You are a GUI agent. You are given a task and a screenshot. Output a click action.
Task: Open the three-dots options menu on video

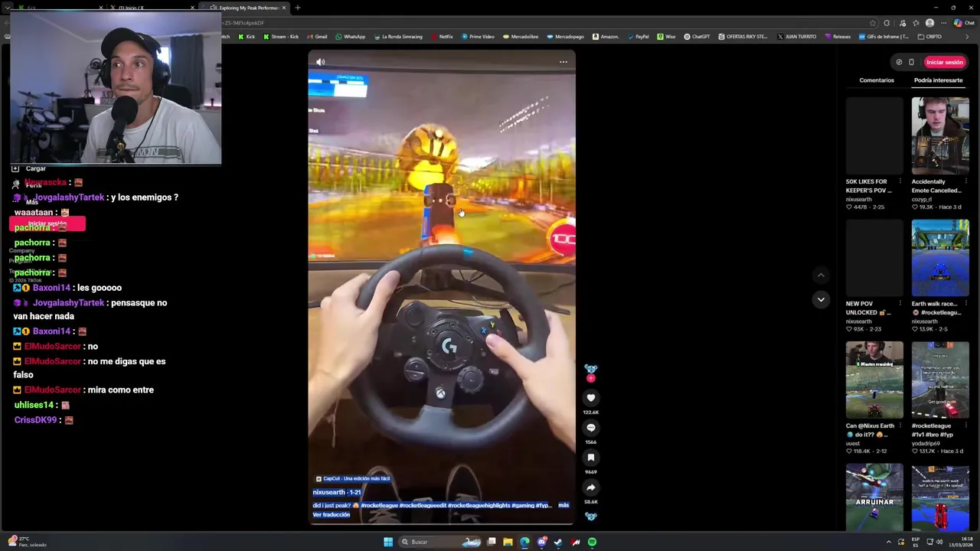(x=563, y=62)
